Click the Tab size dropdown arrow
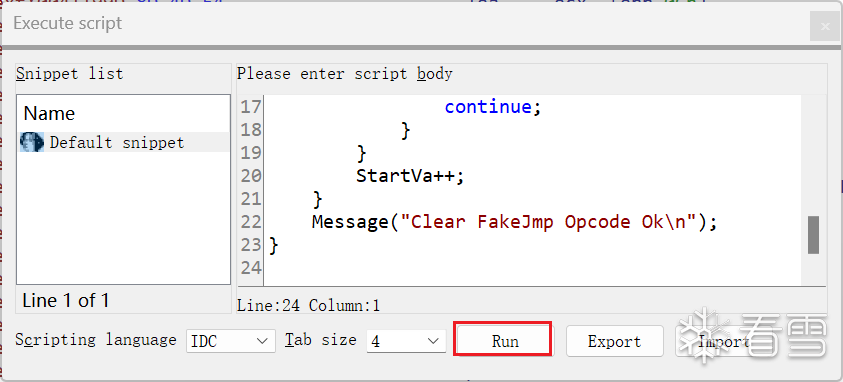The width and height of the screenshot is (843, 382). tap(433, 341)
